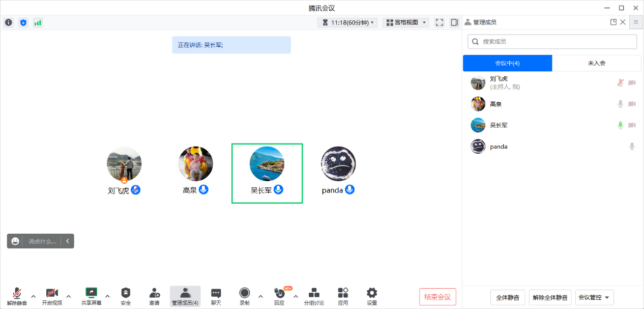Toggle side panel layout icon
This screenshot has width=644, height=309.
(454, 22)
